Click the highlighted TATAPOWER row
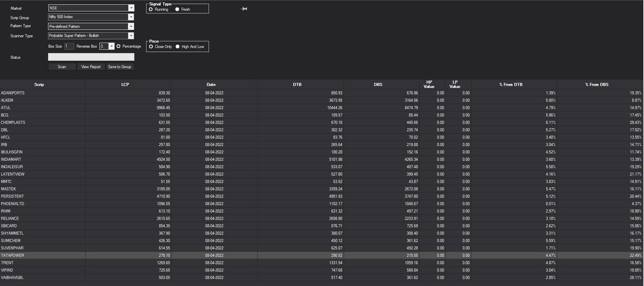Viewport: 644px width, 286px height. click(x=322, y=255)
